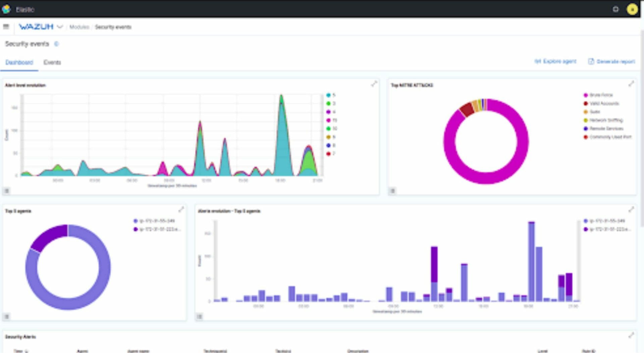
Task: Open the main hamburger navigation menu
Action: 6,27
